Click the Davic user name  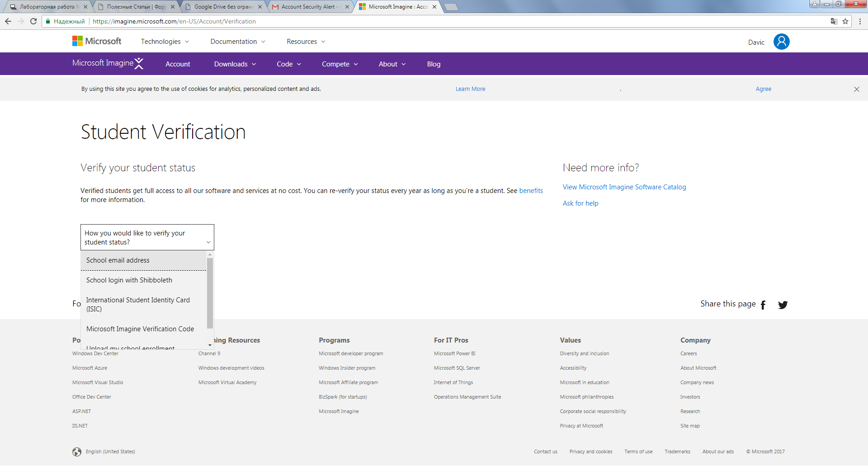(756, 42)
